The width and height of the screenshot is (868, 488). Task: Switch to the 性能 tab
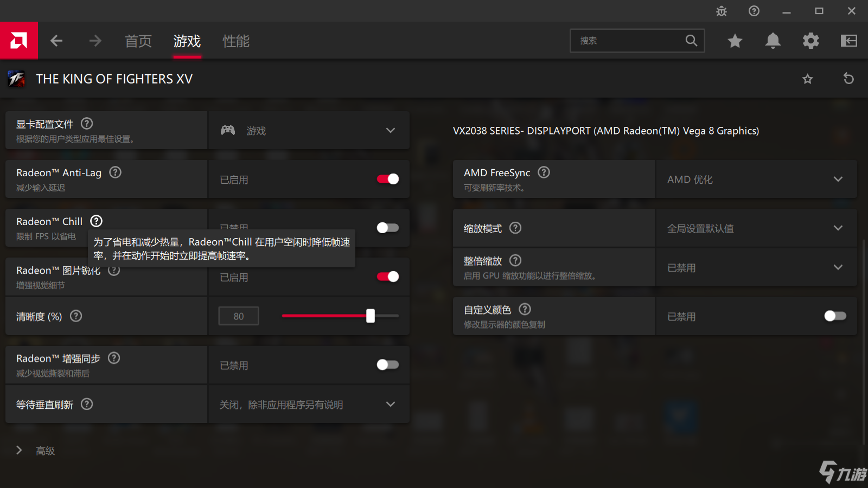click(236, 41)
